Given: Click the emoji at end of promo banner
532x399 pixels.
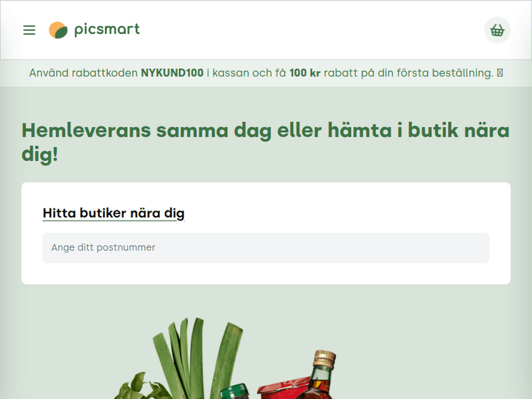Looking at the screenshot, I should click(500, 73).
